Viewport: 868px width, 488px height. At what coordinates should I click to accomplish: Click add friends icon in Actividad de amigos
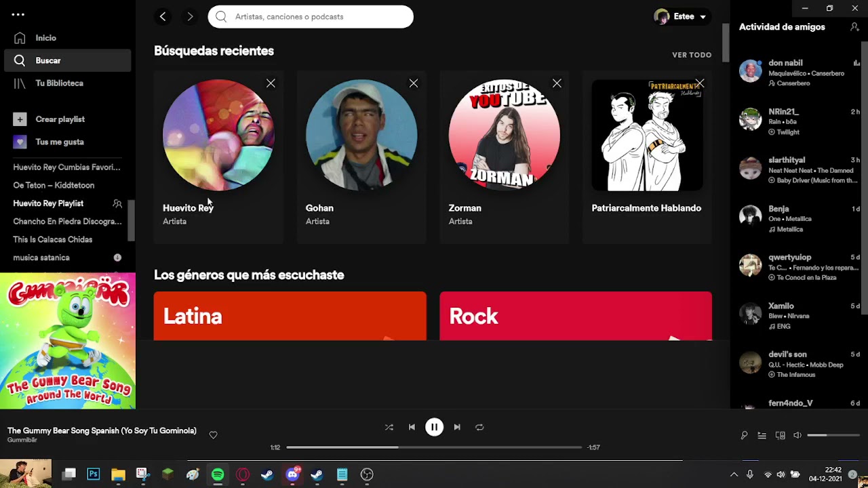click(x=854, y=27)
